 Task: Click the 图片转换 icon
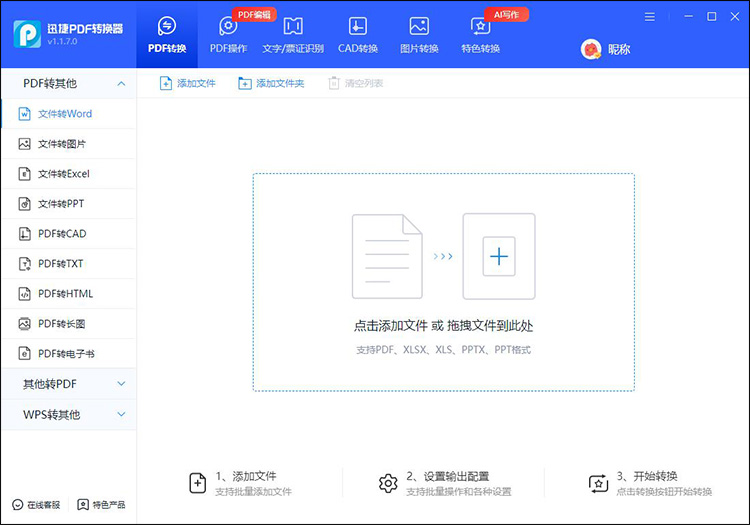point(419,27)
